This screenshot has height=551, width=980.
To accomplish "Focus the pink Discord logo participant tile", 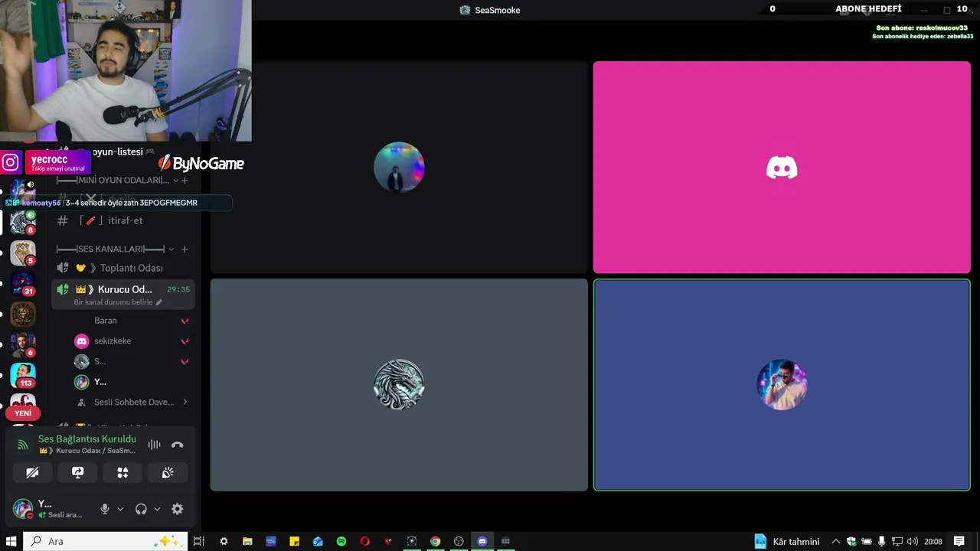I will click(782, 167).
